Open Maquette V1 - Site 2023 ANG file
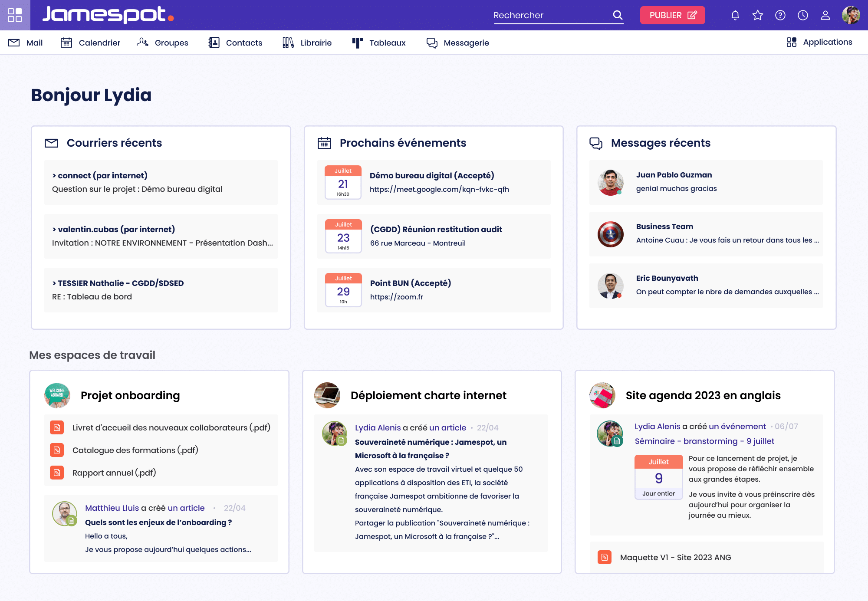Viewport: 868px width, 601px height. pyautogui.click(x=676, y=557)
